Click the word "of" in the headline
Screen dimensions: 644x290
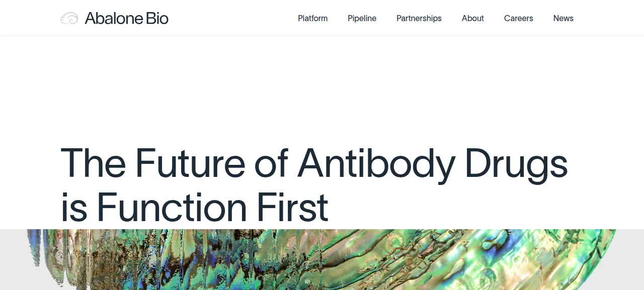pos(271,163)
